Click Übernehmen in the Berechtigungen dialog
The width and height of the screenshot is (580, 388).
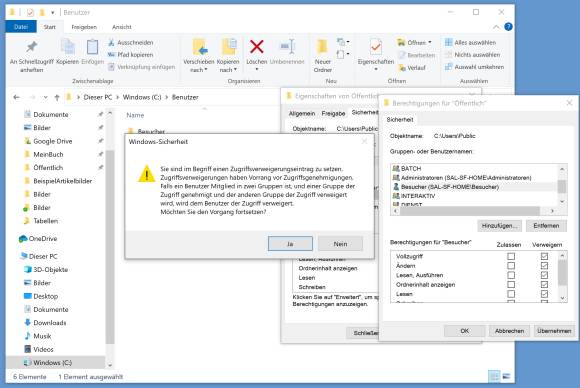pyautogui.click(x=554, y=331)
